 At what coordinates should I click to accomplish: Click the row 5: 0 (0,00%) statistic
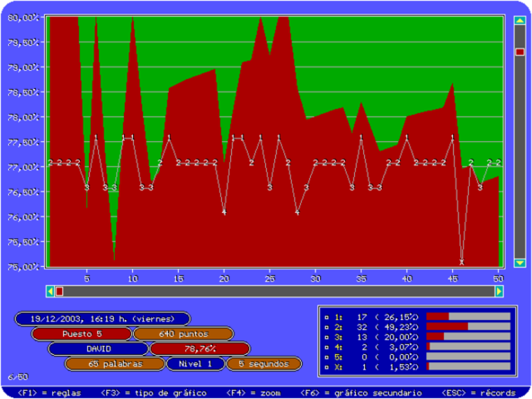(x=418, y=357)
